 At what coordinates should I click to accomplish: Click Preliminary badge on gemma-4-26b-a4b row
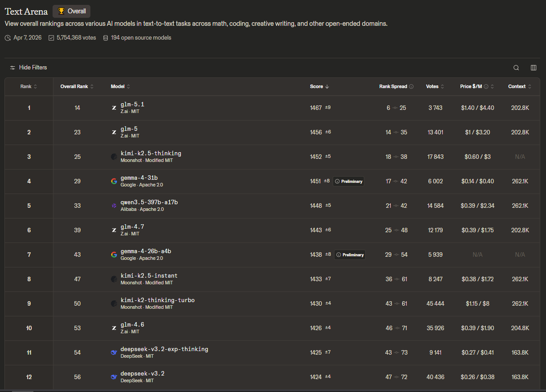point(350,255)
